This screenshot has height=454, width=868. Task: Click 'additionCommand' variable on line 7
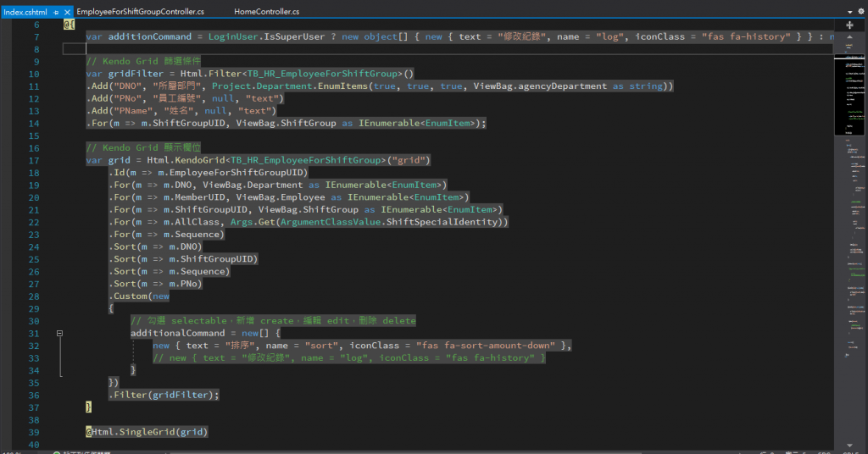coord(149,36)
